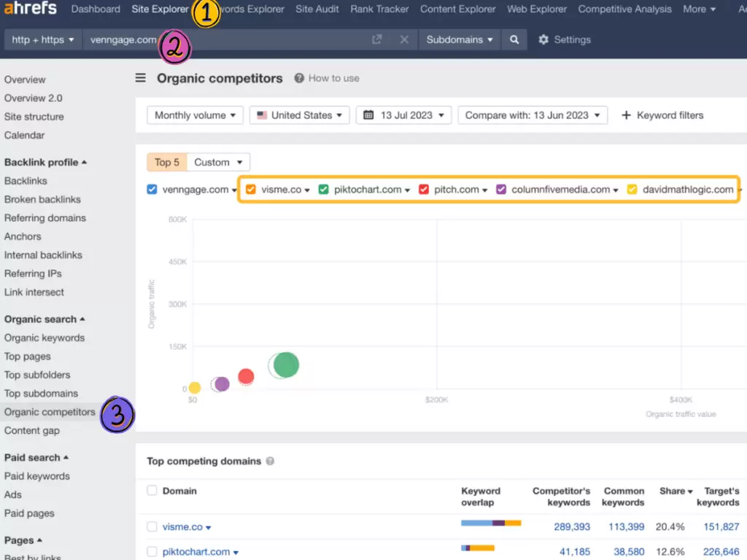Uncheck the pitch.com chart checkbox
The width and height of the screenshot is (747, 560).
pos(424,190)
